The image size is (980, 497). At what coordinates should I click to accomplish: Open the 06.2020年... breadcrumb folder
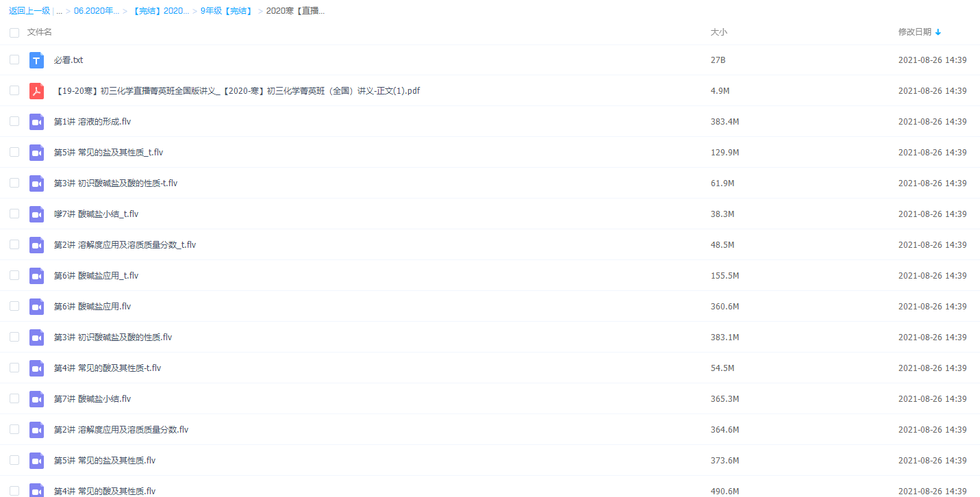97,11
